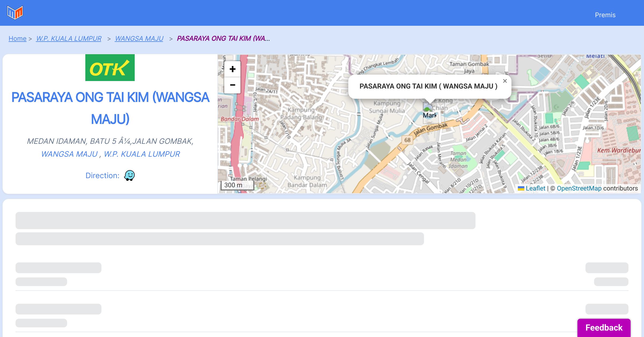Click W.P. KUALA LUMPUR in address
Screen dimensions: 644x337
point(142,154)
